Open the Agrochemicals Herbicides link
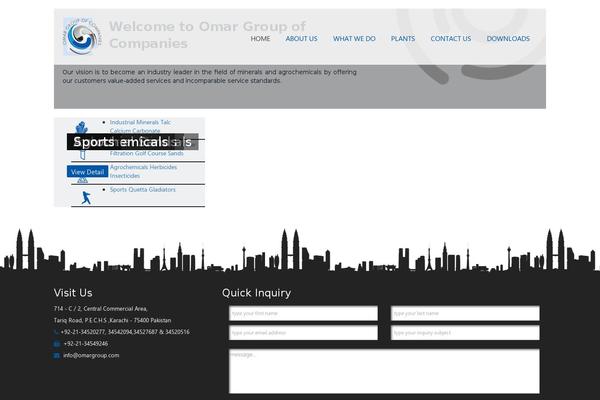This screenshot has width=600, height=400. pos(143,167)
